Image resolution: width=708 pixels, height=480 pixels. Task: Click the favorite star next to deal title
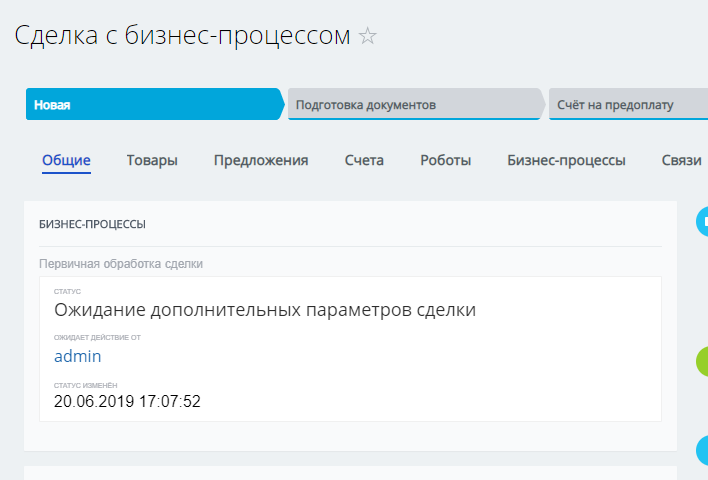coord(368,37)
